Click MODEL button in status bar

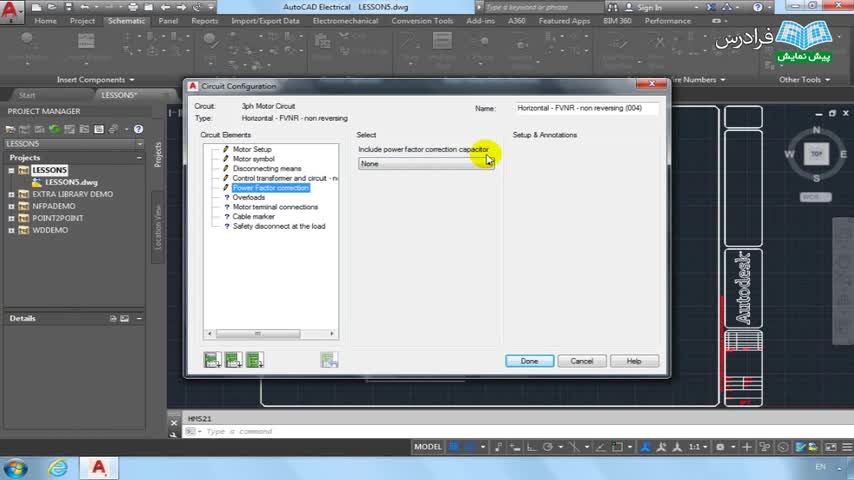[x=428, y=447]
